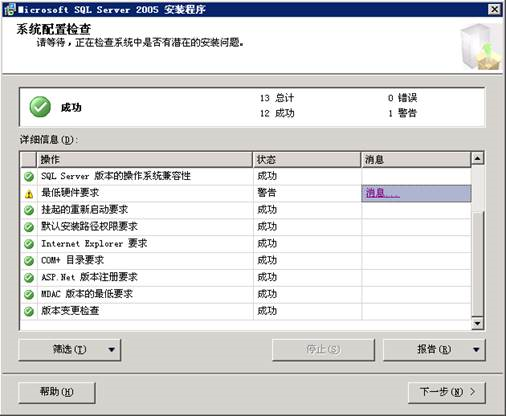
Task: Sort by the 操作 column header
Action: 145,159
